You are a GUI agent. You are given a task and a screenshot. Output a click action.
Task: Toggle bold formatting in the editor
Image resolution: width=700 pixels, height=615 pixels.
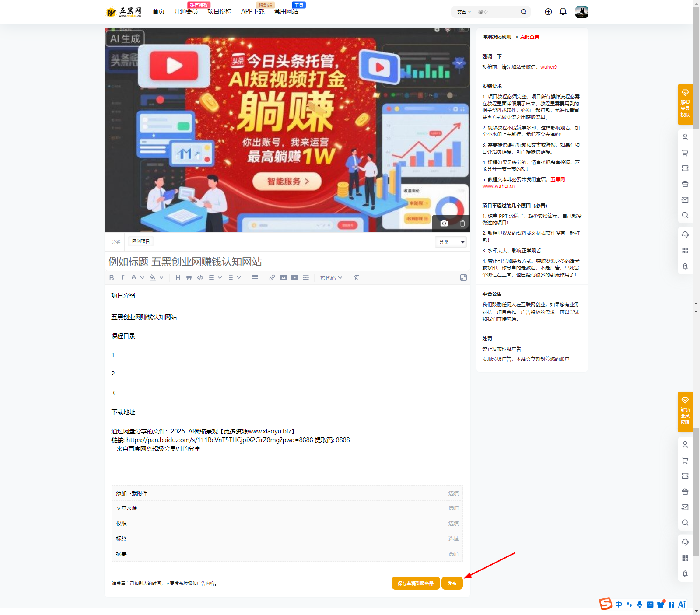[112, 278]
